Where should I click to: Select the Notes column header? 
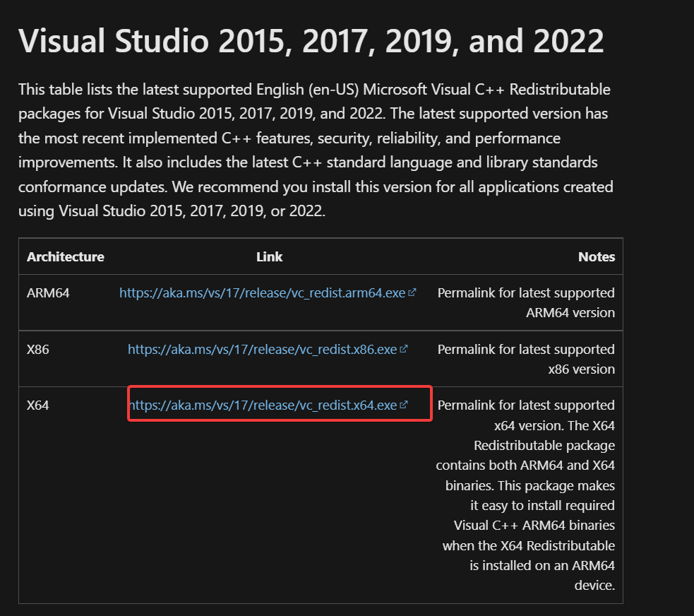coord(597,256)
